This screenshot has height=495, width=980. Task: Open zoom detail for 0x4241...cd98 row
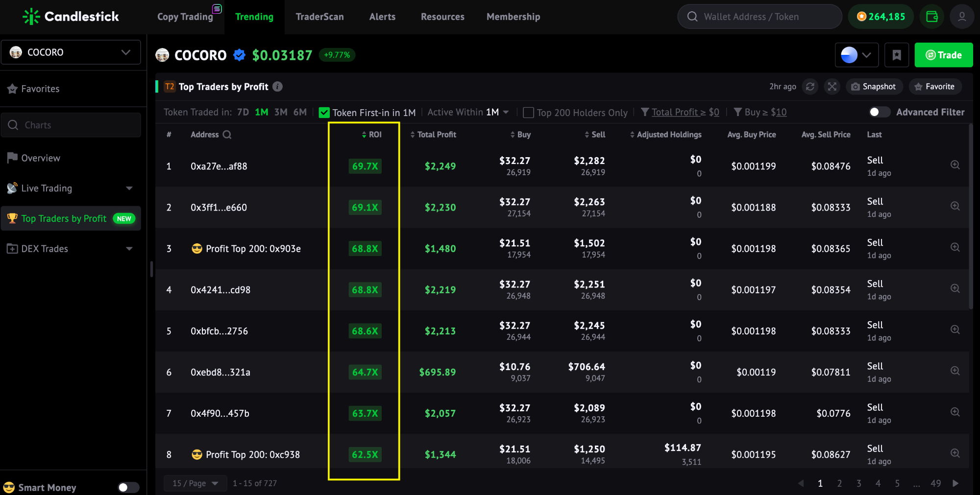955,288
